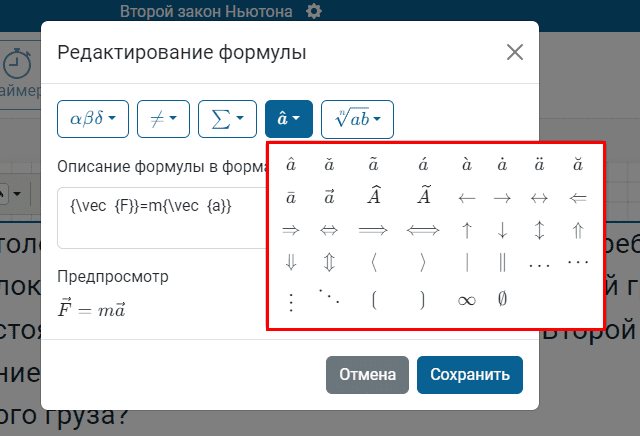Insert the single up-down arrow ↕
640x436 pixels.
[539, 230]
